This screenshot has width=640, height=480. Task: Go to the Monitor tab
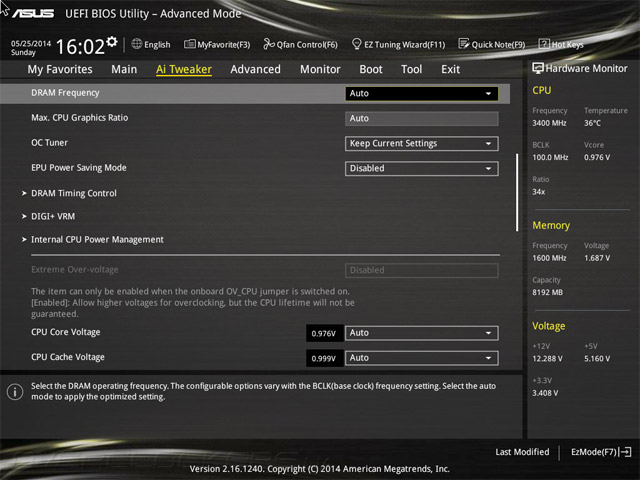pos(320,69)
